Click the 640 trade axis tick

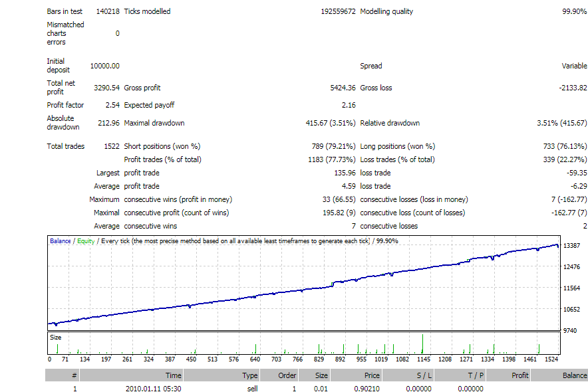point(255,359)
